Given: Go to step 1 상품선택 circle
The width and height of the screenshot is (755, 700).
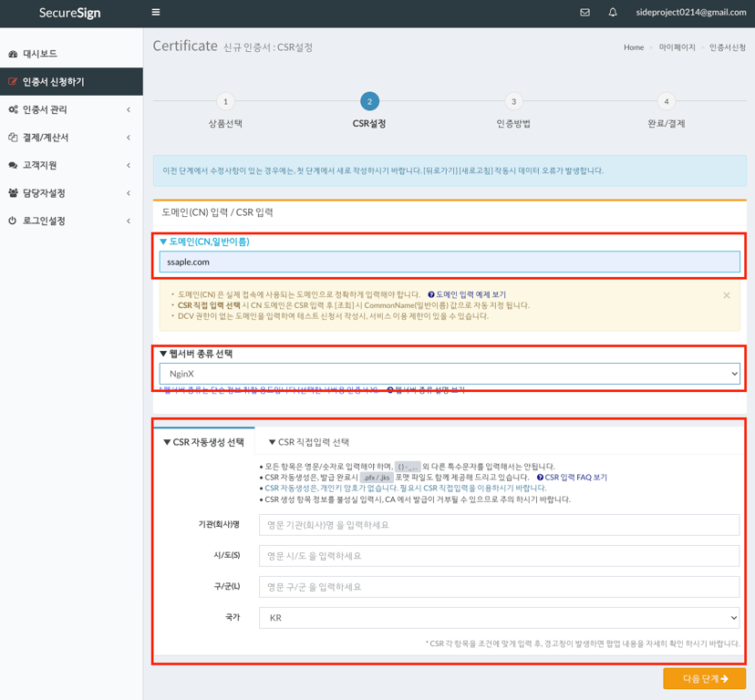Looking at the screenshot, I should coord(225,101).
